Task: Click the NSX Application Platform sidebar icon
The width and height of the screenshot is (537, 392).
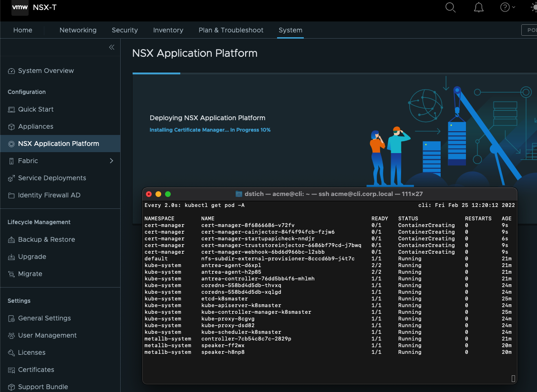Action: coord(11,144)
